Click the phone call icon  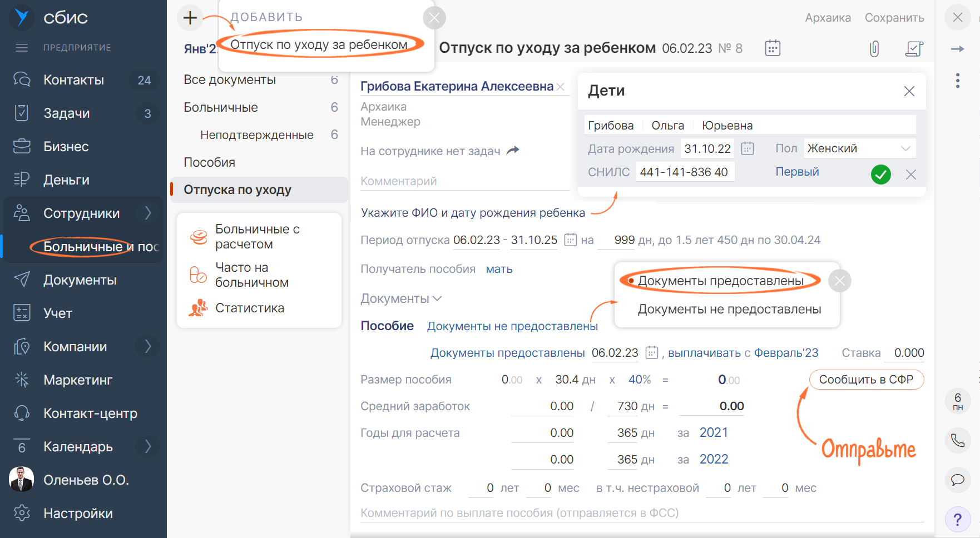(x=958, y=441)
